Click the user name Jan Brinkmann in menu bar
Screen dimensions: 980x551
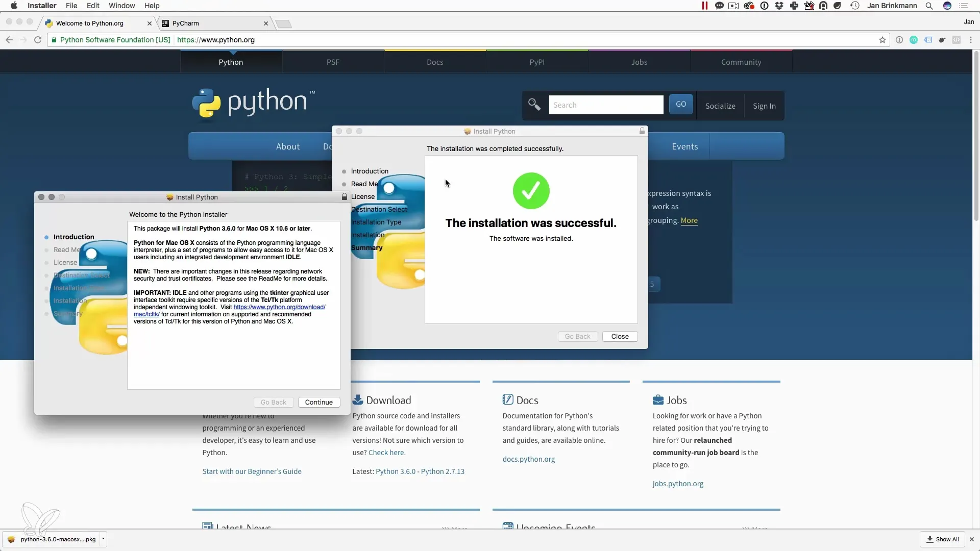(892, 6)
